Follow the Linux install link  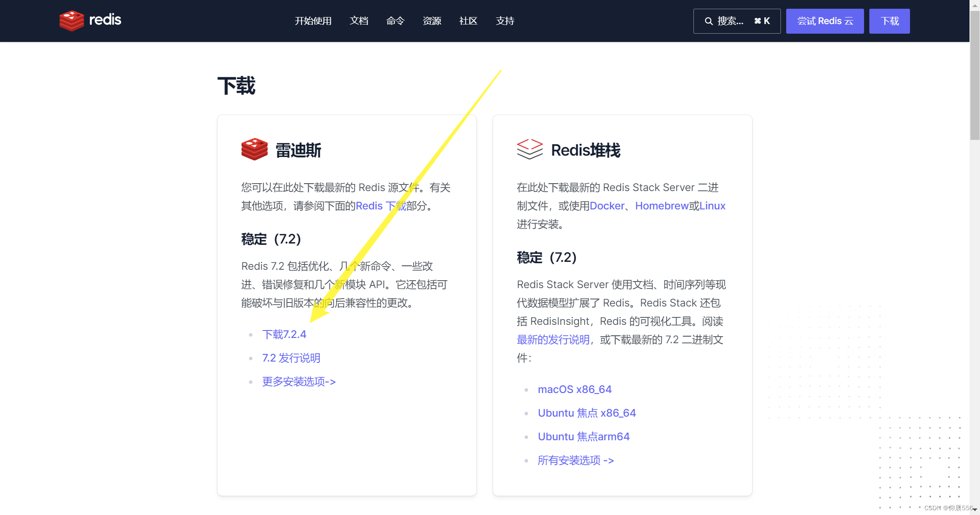pyautogui.click(x=712, y=206)
